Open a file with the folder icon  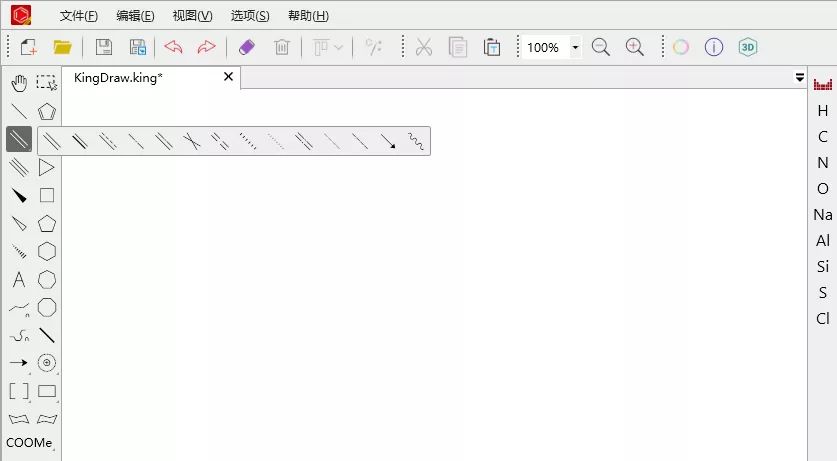62,47
